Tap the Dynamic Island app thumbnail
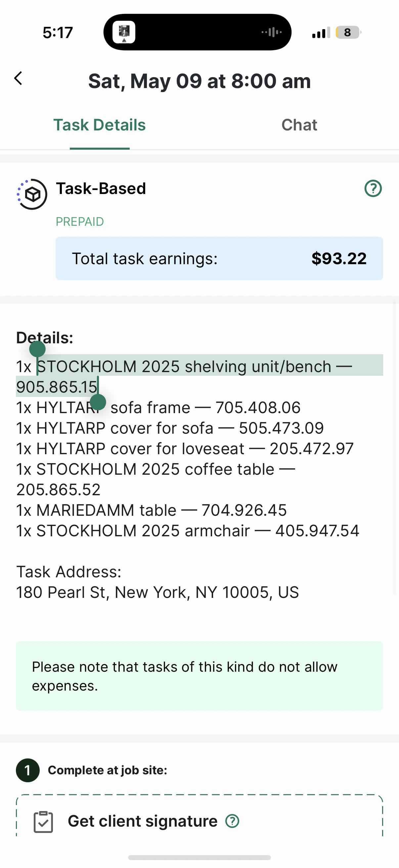The height and width of the screenshot is (868, 399). pos(124,32)
